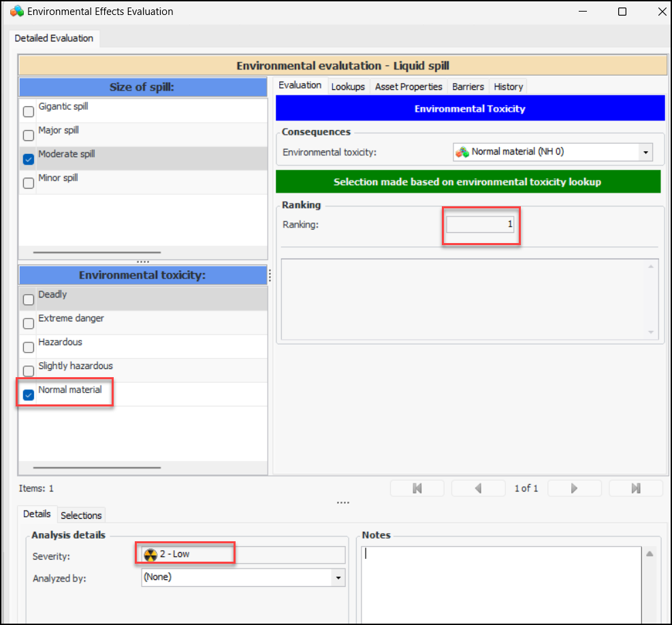Go to previous record arrow
The image size is (672, 625).
[x=478, y=488]
